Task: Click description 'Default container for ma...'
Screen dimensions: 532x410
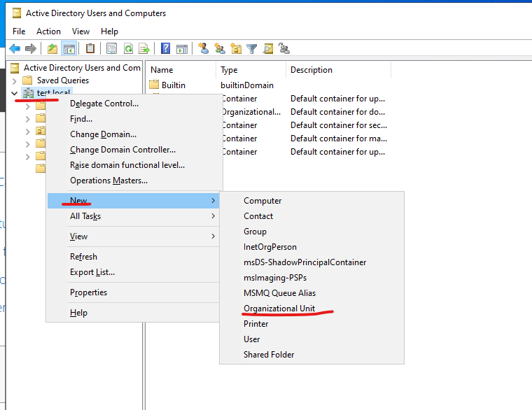Action: 339,139
